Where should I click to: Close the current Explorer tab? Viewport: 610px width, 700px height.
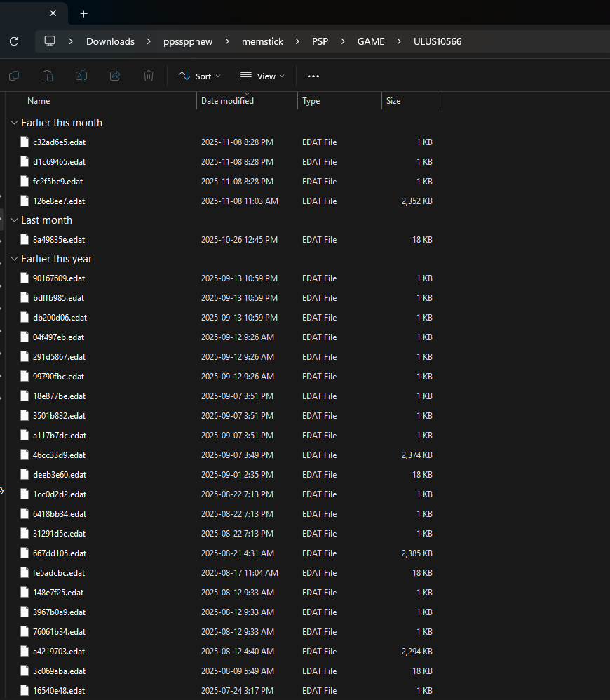click(x=53, y=13)
